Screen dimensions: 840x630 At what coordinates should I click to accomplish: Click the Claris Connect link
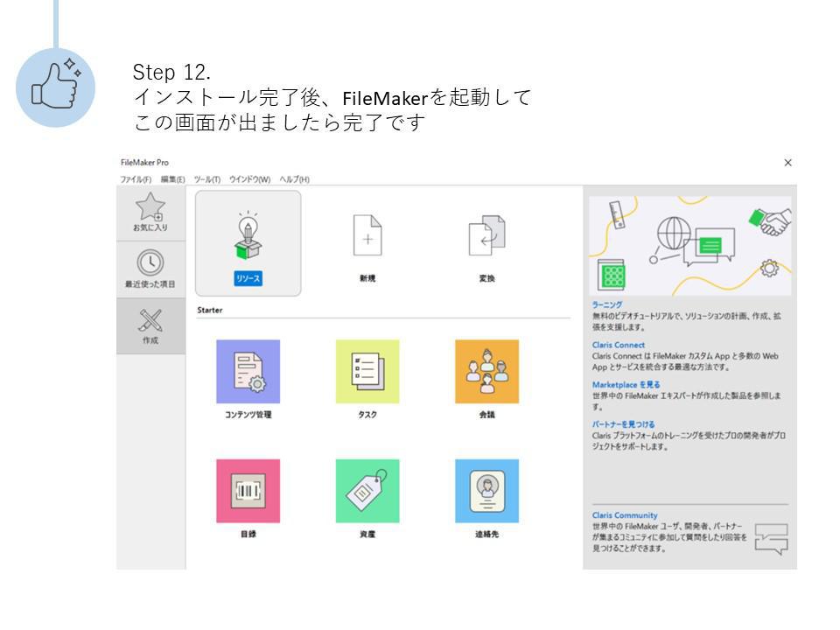tap(619, 345)
